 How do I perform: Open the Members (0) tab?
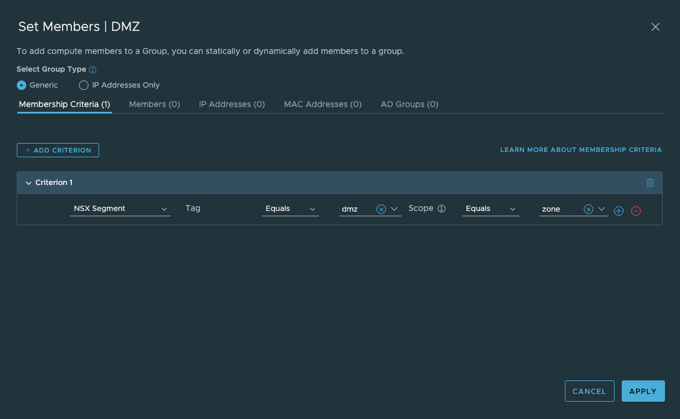(154, 104)
